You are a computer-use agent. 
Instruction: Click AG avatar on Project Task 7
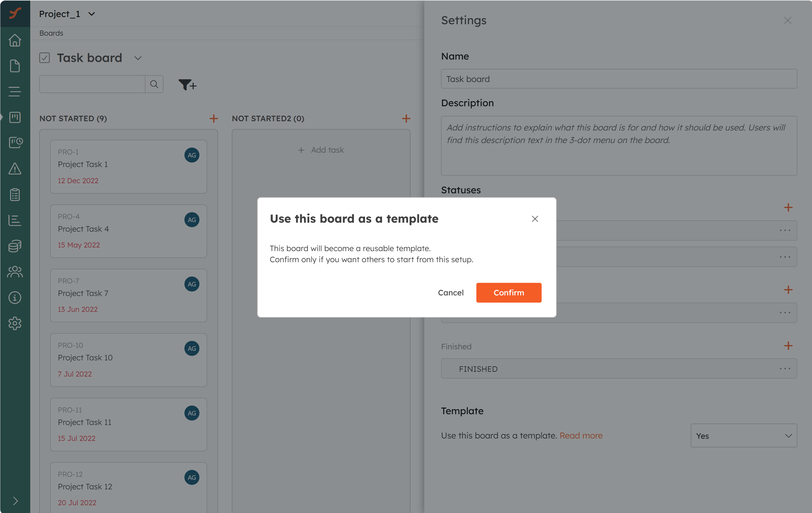point(192,284)
